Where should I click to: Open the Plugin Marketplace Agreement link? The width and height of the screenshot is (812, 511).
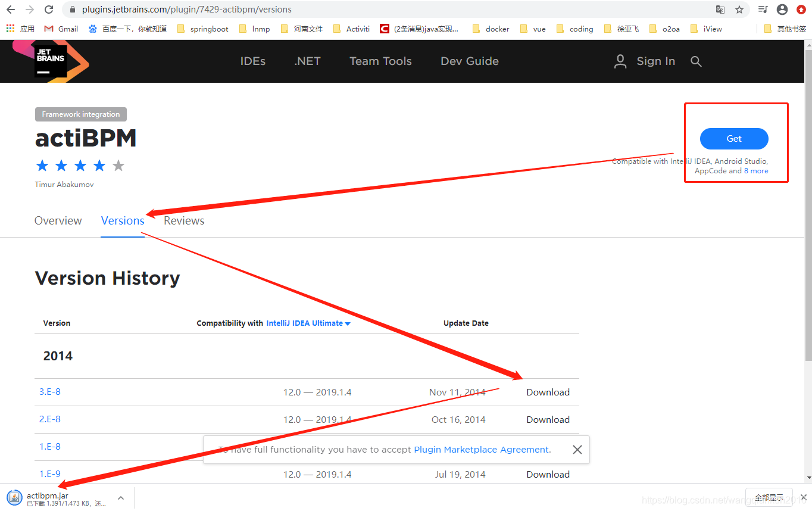coord(482,450)
